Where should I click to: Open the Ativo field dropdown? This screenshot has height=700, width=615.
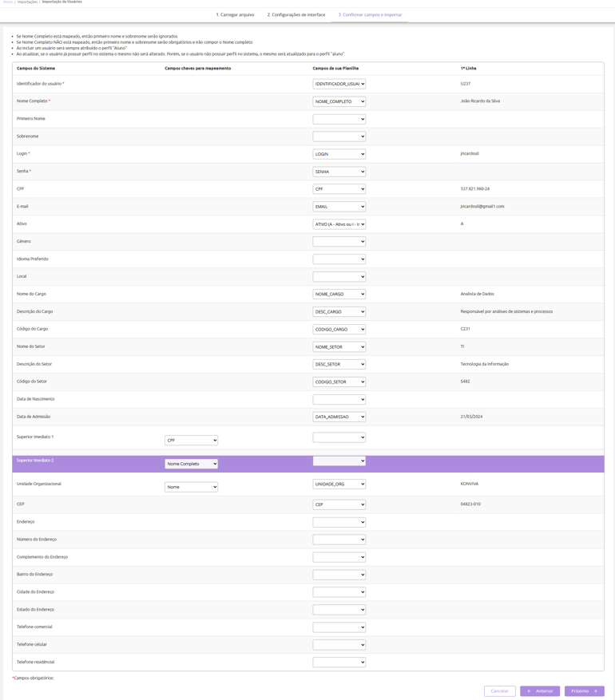point(339,224)
